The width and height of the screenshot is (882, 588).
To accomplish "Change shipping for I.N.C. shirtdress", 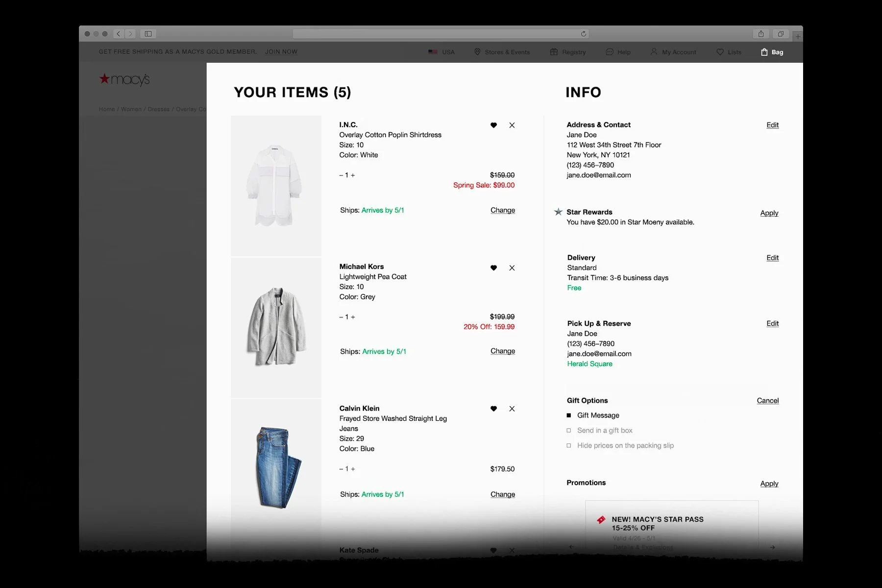I will [x=503, y=210].
